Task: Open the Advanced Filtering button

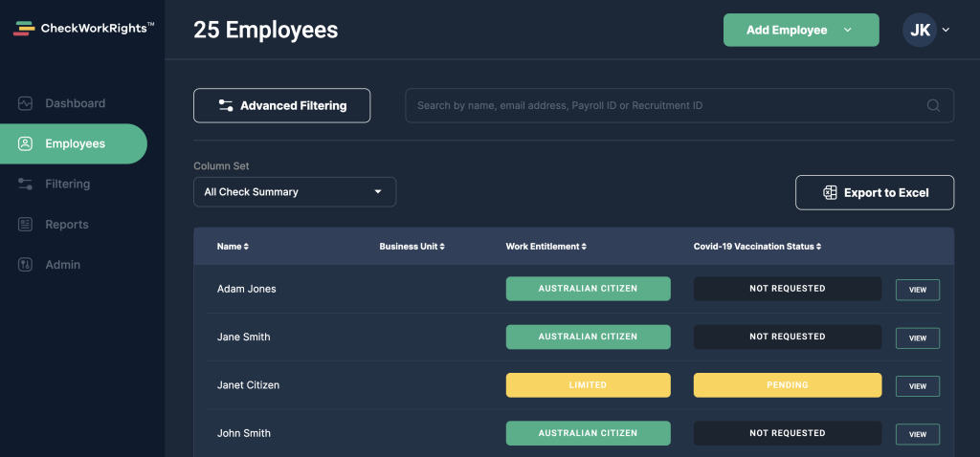Action: pos(282,105)
